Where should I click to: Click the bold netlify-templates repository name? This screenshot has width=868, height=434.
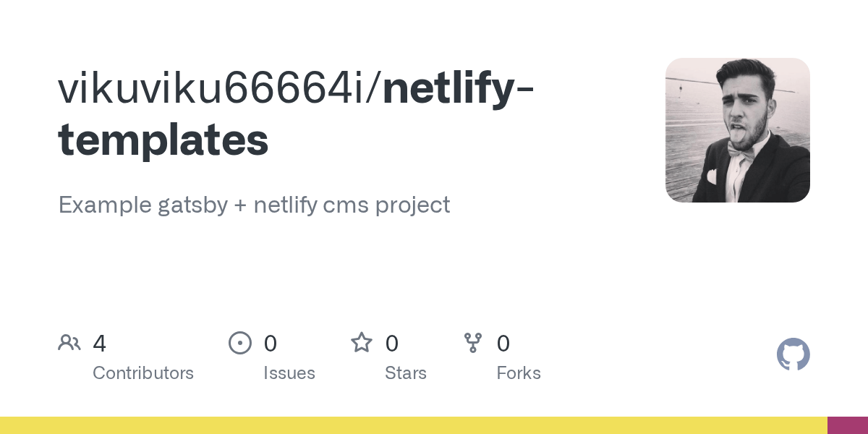[457, 89]
